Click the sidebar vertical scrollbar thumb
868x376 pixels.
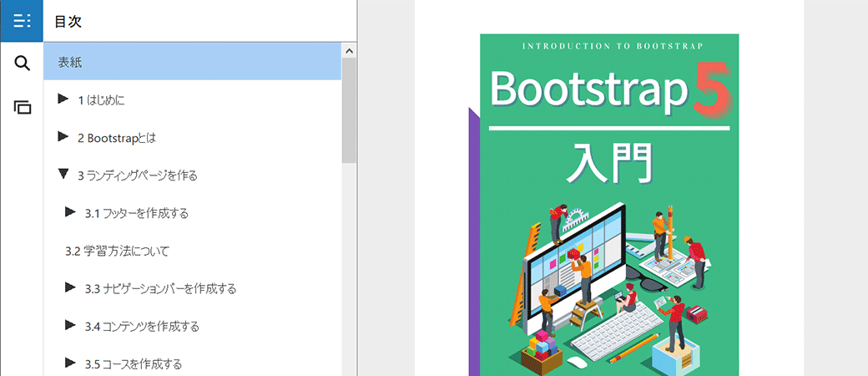[349, 109]
